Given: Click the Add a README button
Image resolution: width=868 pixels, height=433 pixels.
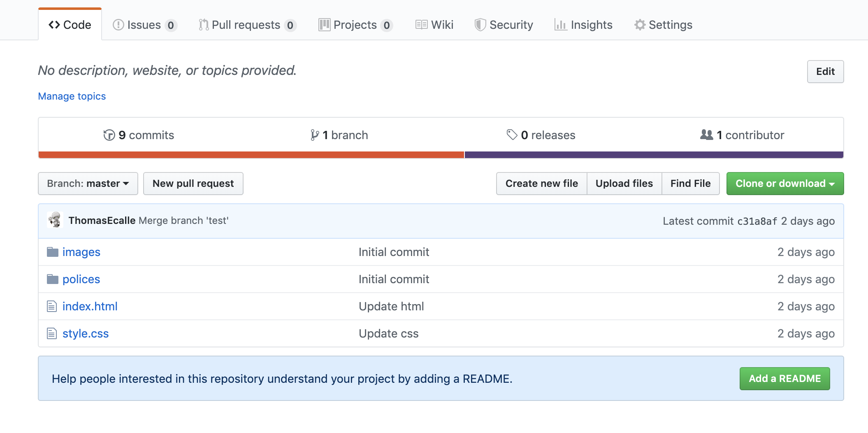Looking at the screenshot, I should (785, 379).
